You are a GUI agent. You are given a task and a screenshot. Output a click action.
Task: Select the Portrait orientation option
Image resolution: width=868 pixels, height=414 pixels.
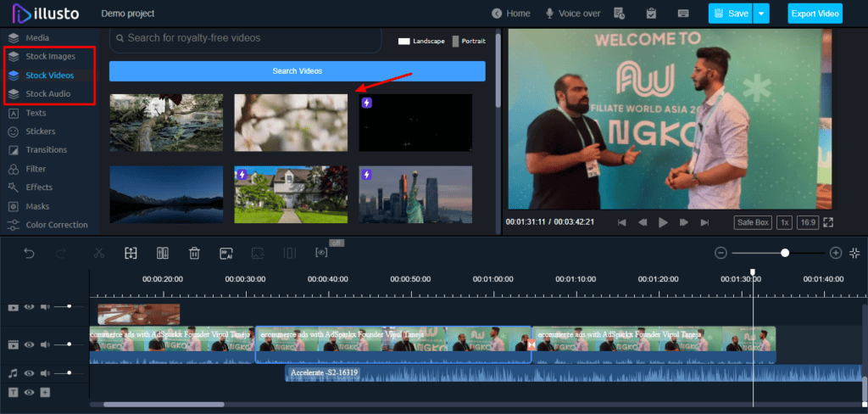[473, 41]
